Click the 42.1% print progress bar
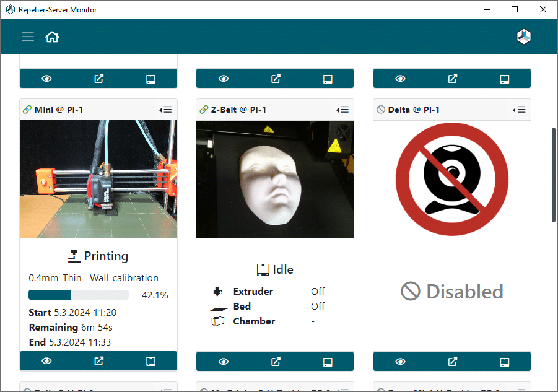 click(79, 295)
